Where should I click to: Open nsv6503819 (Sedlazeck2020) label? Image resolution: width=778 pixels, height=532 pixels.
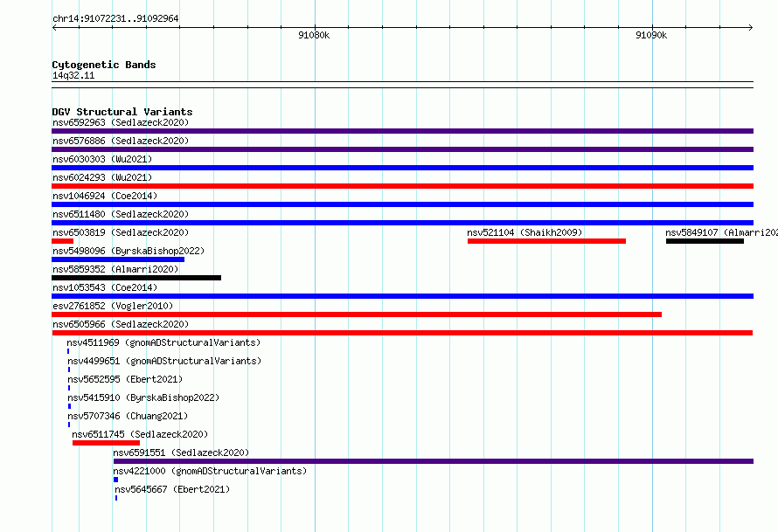[121, 232]
